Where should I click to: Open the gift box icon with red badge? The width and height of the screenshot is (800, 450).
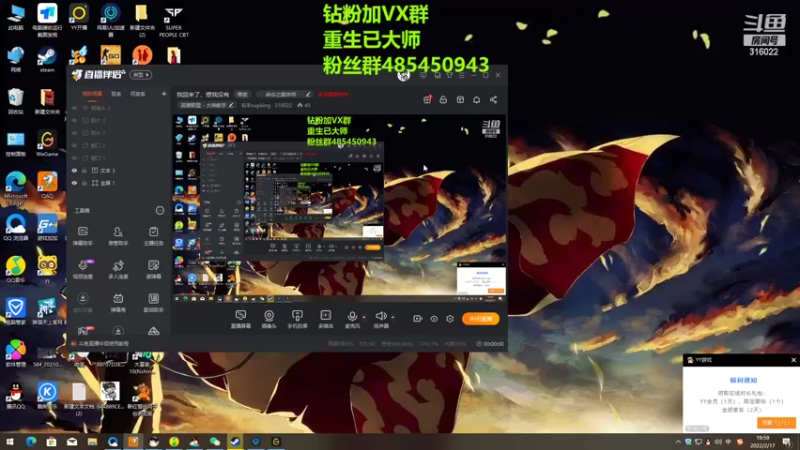click(427, 99)
